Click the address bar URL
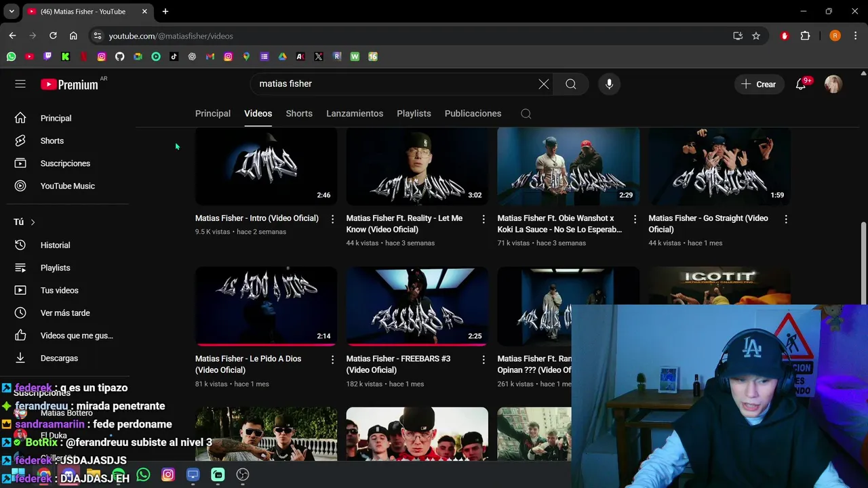Viewport: 868px width, 488px height. point(171,36)
